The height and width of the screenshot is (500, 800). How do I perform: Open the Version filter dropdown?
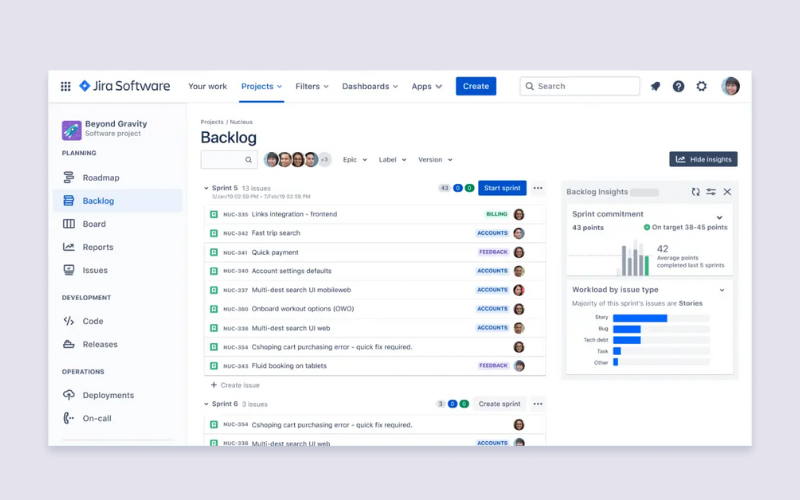pos(434,160)
